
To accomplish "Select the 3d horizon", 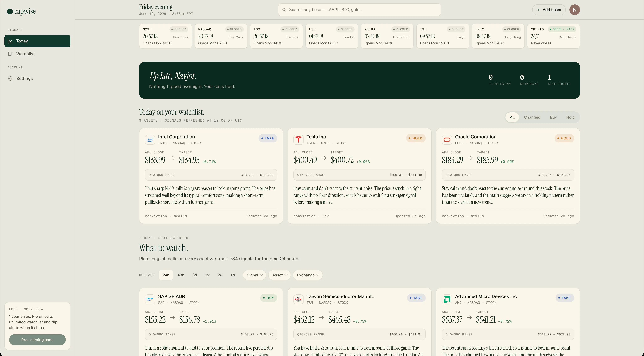I will 195,275.
